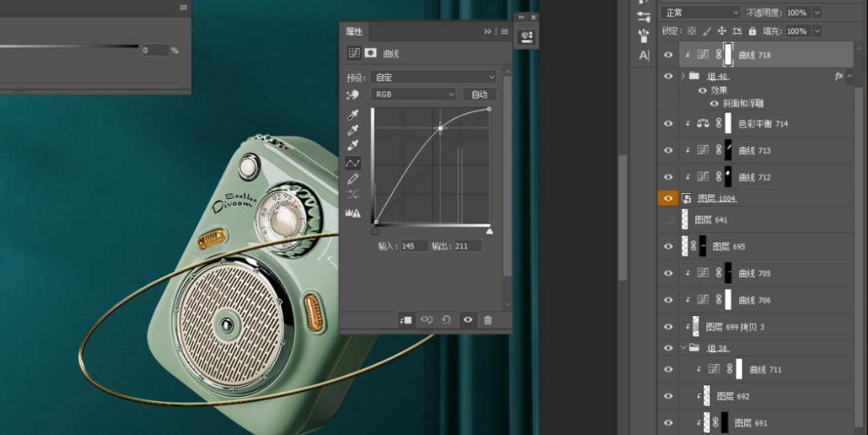Image resolution: width=868 pixels, height=435 pixels.
Task: Show the hidden 图层 641 layer
Action: 668,220
